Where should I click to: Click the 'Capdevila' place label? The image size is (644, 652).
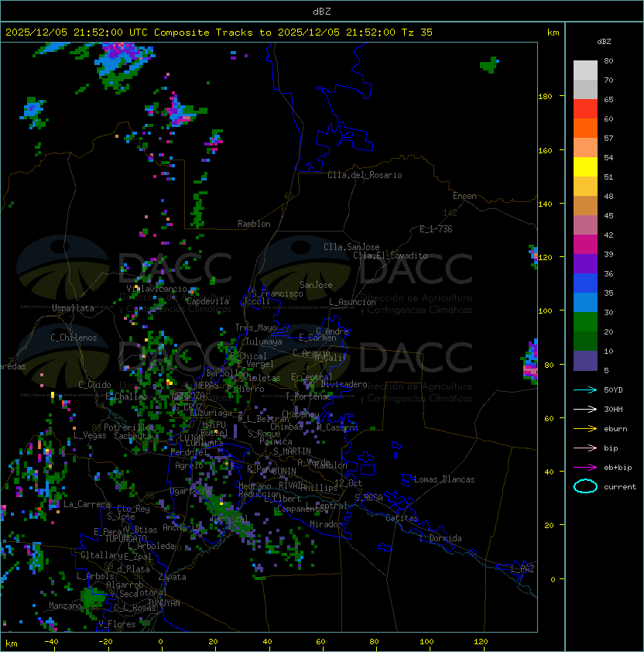207,301
